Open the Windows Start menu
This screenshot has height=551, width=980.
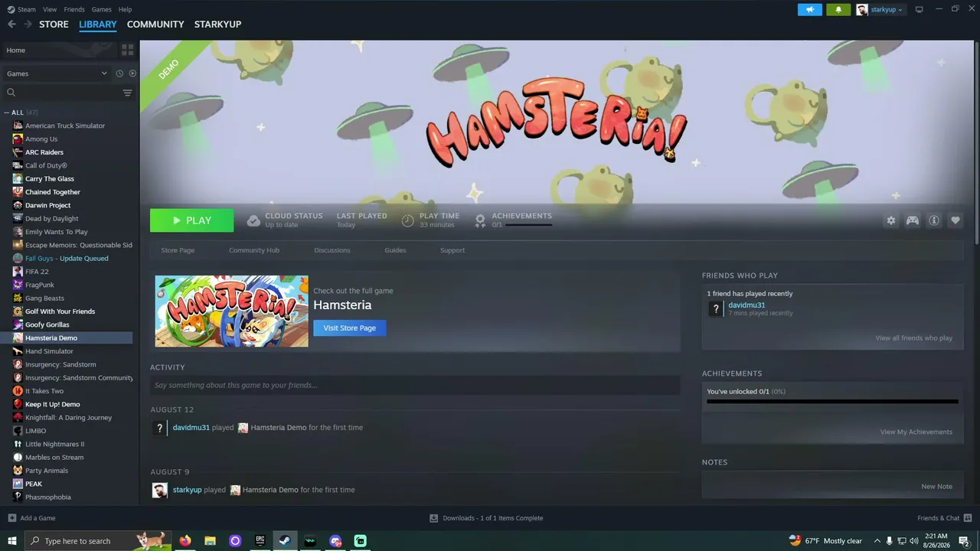coord(12,541)
